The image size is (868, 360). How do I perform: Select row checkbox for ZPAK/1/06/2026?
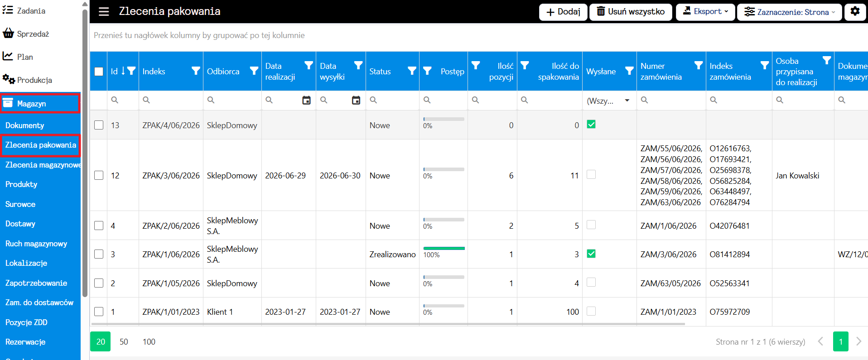(99, 254)
